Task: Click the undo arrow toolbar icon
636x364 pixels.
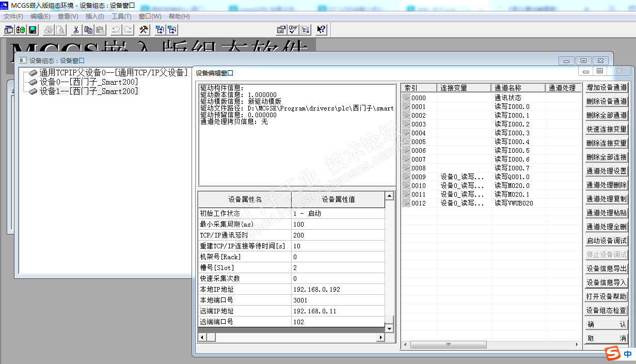Action: click(x=117, y=30)
